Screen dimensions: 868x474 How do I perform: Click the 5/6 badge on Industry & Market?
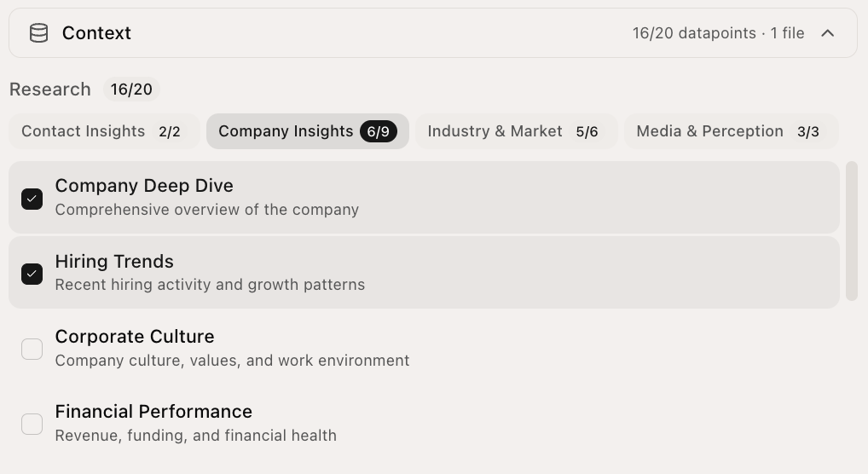587,132
